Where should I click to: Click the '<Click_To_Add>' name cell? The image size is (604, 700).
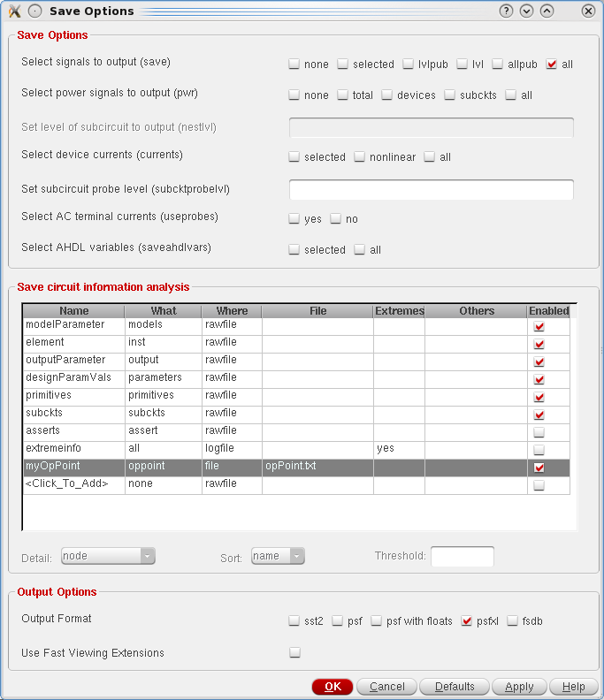click(x=74, y=485)
